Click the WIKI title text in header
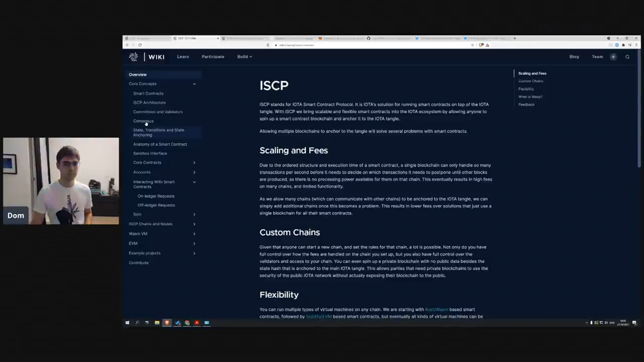This screenshot has width=644, height=362. tap(156, 57)
